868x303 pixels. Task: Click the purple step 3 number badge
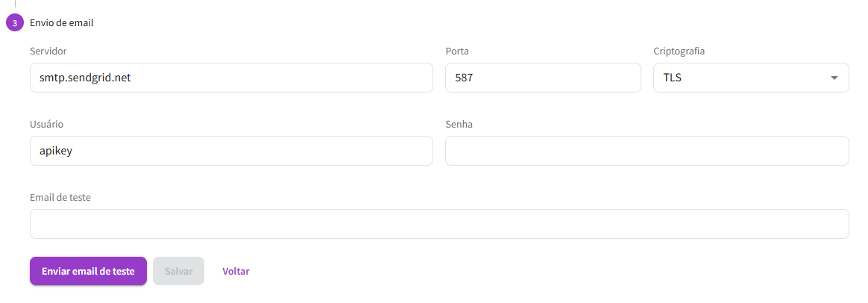(15, 23)
